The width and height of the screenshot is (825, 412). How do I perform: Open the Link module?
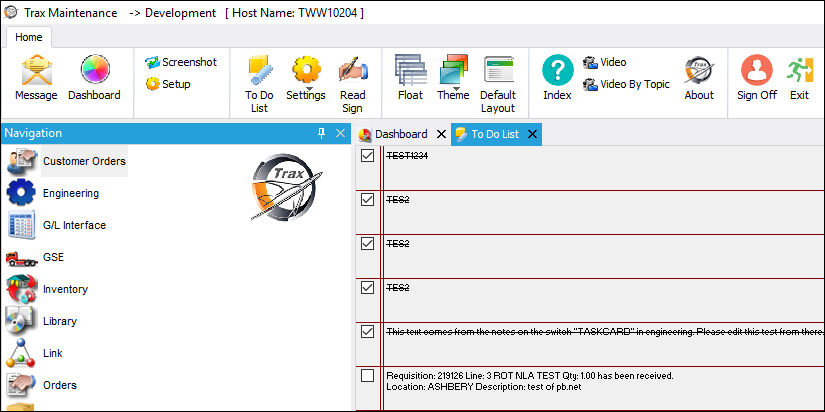point(35,353)
